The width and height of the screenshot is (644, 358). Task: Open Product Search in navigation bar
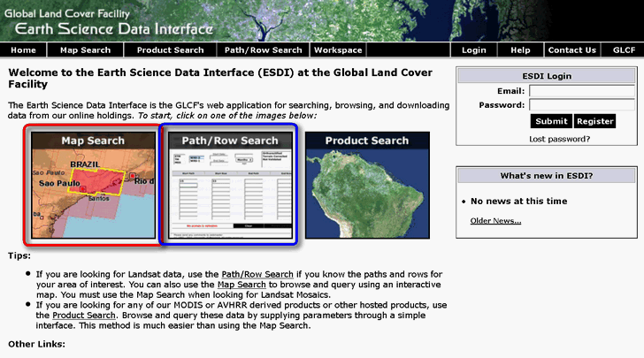(x=170, y=50)
